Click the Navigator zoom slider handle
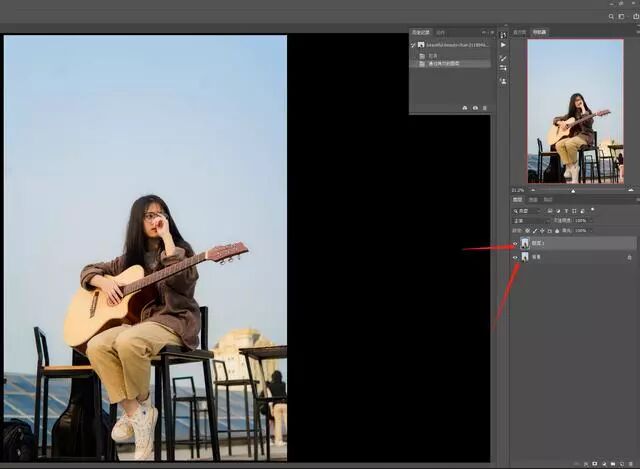The height and width of the screenshot is (469, 640). coord(573,191)
